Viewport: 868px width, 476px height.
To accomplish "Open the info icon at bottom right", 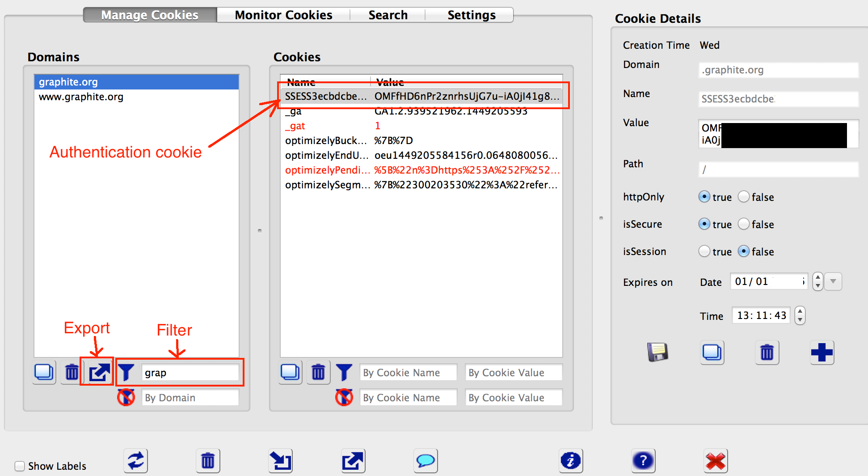I will (x=571, y=461).
